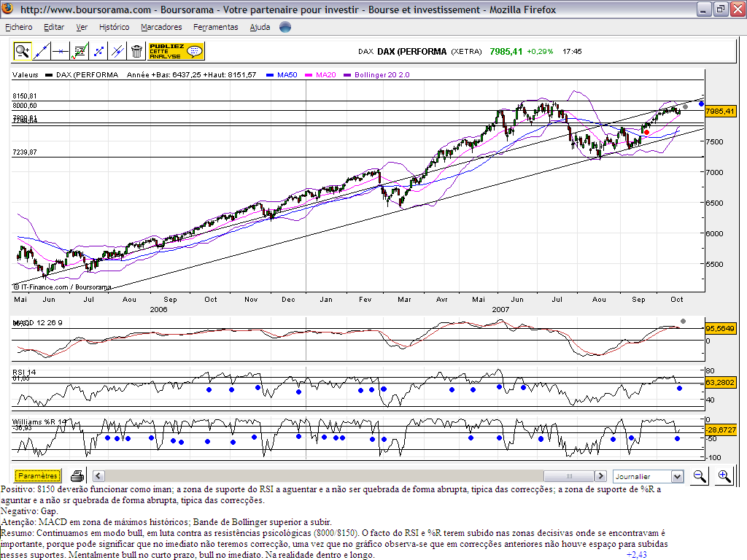The image size is (747, 560).
Task: Select the horizontal line tool
Action: (61, 51)
